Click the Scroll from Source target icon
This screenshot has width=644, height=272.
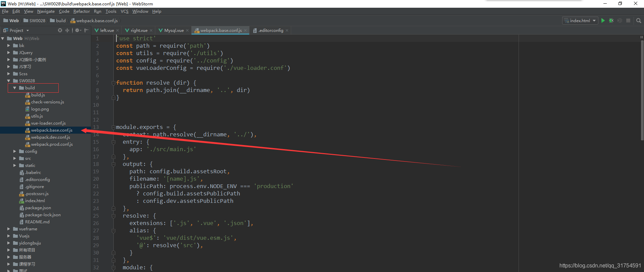[x=60, y=30]
